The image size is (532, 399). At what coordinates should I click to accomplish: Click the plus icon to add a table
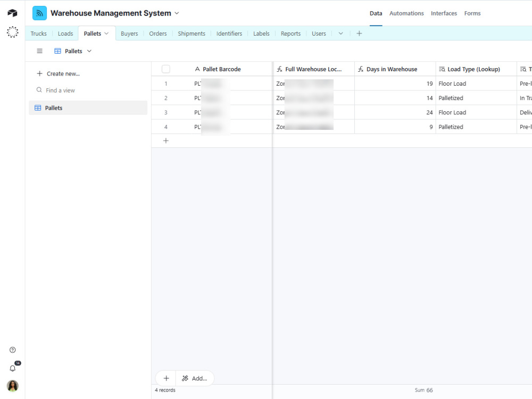point(359,33)
